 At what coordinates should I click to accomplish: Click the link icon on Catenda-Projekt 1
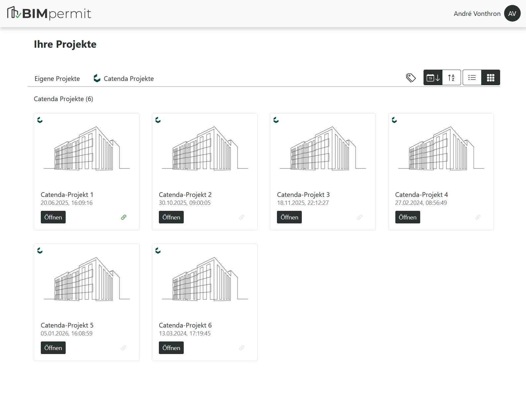tap(124, 217)
